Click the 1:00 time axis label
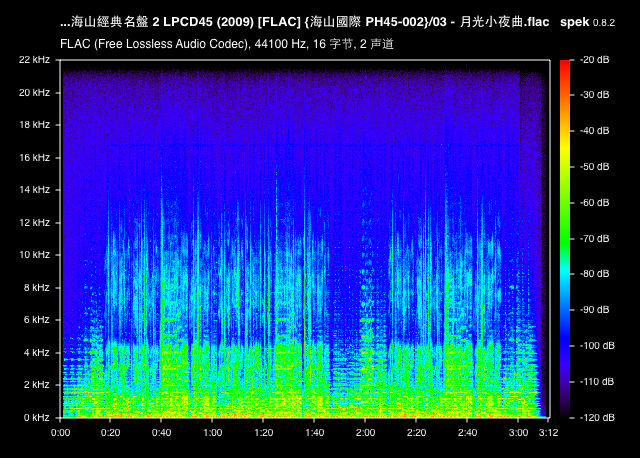The width and height of the screenshot is (640, 458). (x=213, y=433)
